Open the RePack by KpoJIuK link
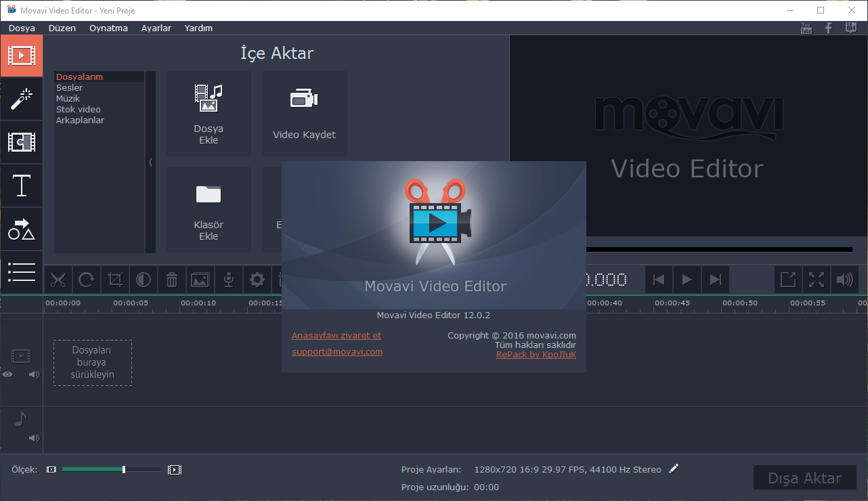 click(x=536, y=354)
